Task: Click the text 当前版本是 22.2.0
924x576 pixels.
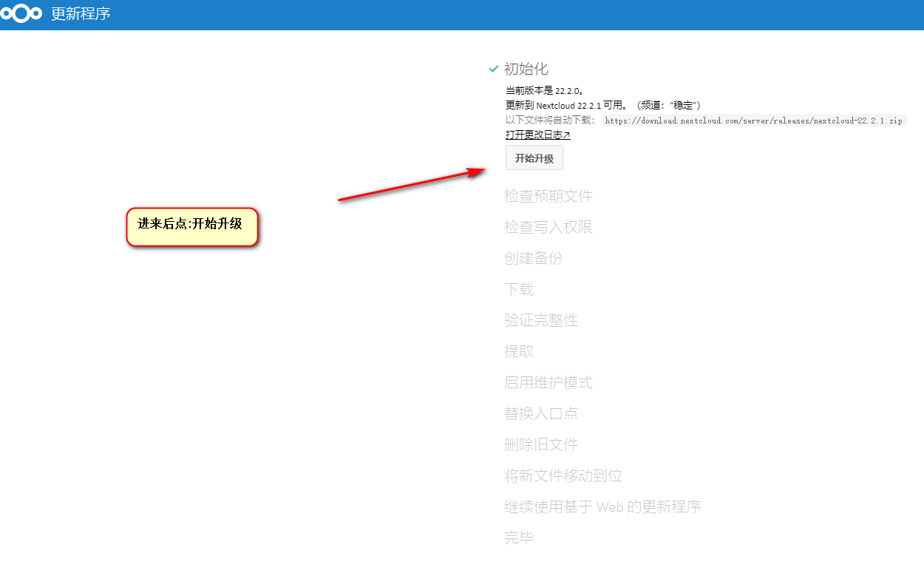Action: pyautogui.click(x=545, y=90)
